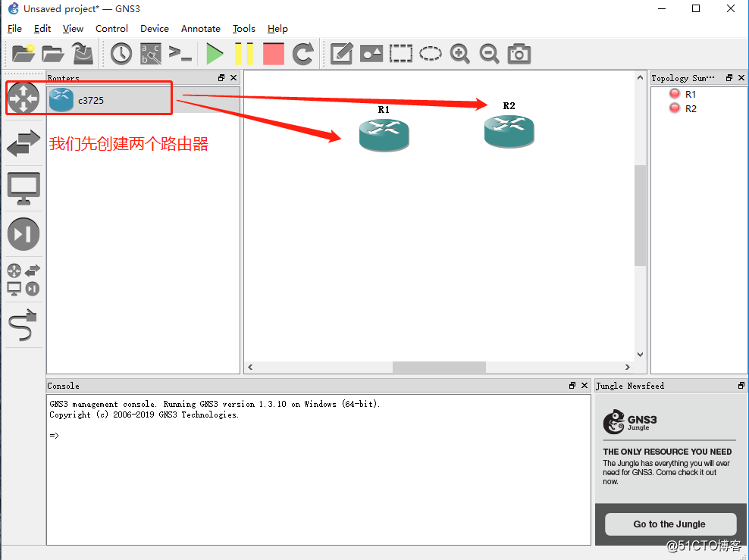Browse all devices sidebar icon
The image size is (749, 560).
tap(24, 280)
